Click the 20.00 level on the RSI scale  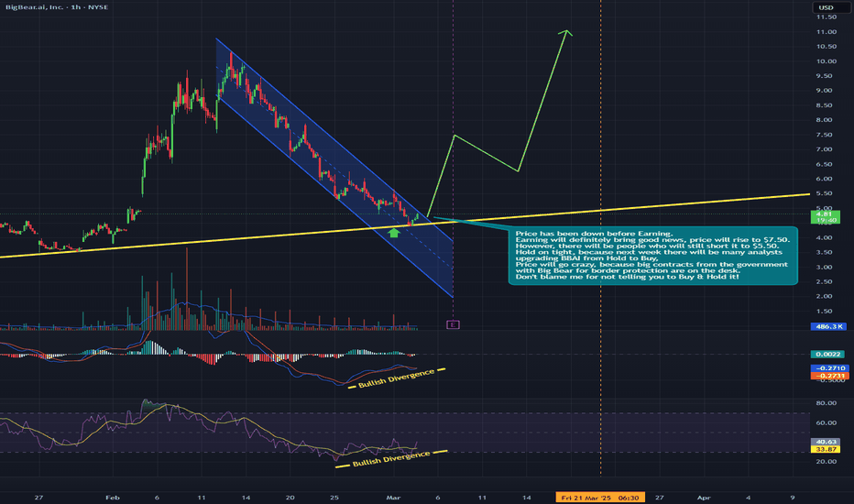827,462
